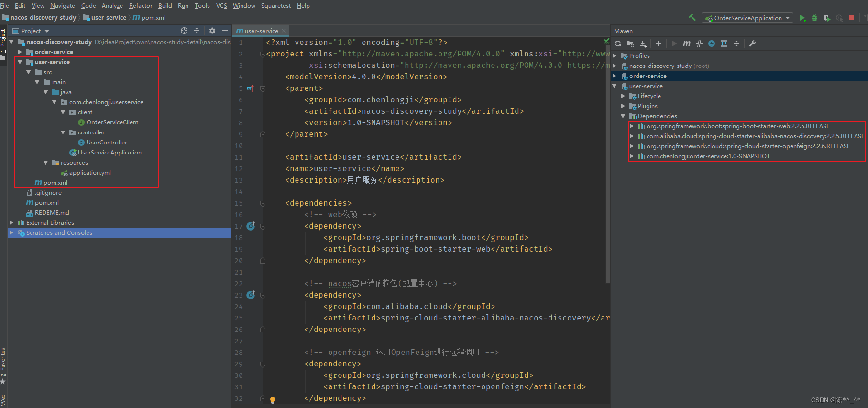The height and width of the screenshot is (408, 868).
Task: Close the user-service editor tab
Action: tap(284, 31)
